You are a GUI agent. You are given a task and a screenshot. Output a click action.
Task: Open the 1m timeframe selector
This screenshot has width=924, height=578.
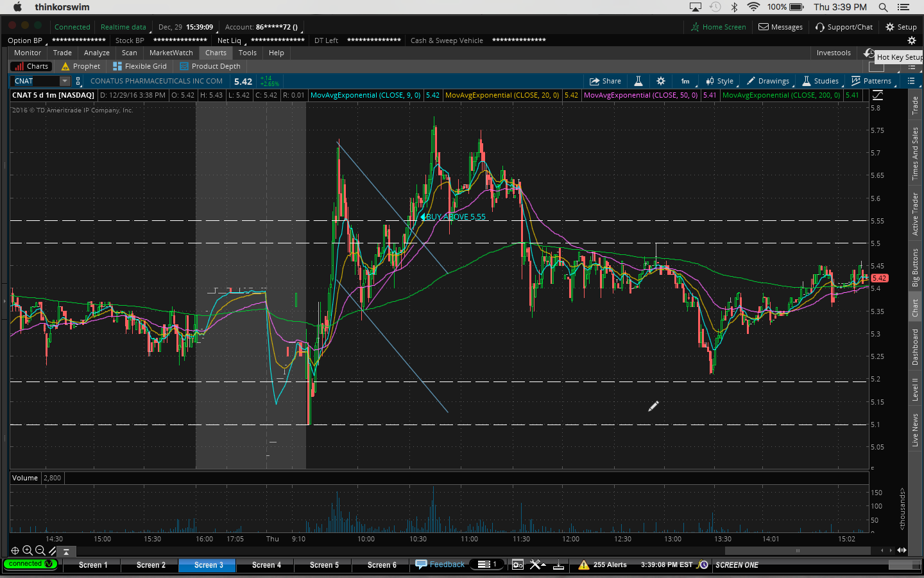click(685, 81)
